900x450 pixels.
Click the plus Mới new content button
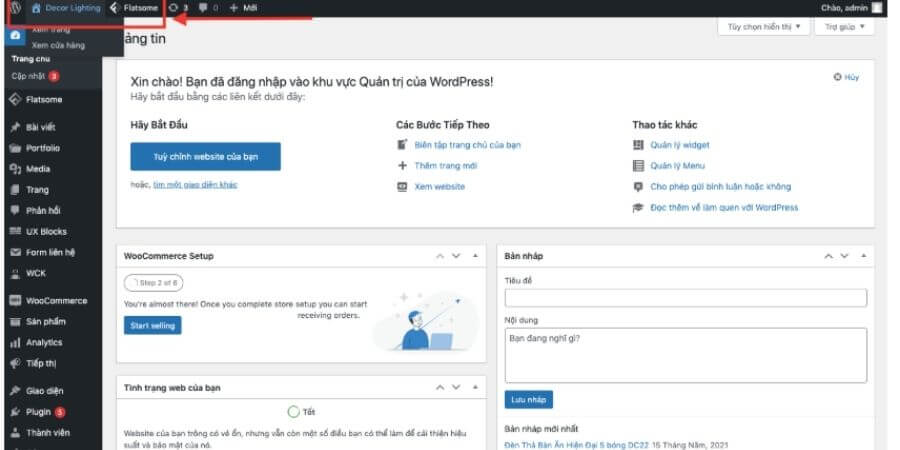pos(243,8)
